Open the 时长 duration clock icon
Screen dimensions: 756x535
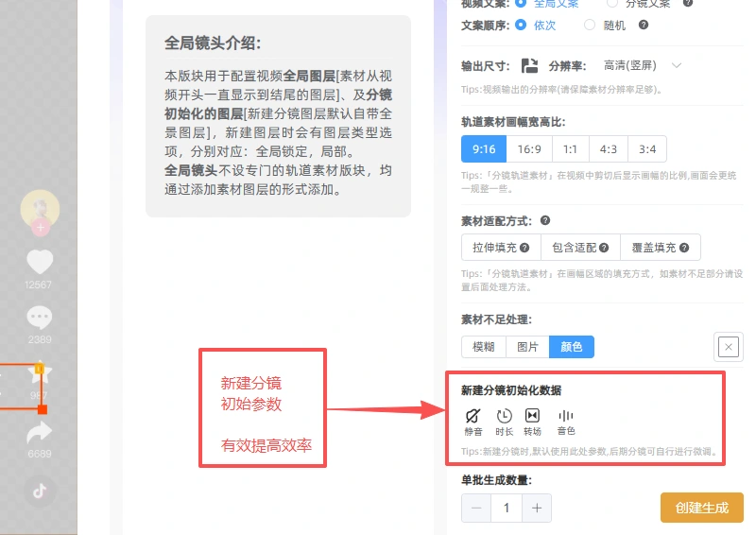504,416
